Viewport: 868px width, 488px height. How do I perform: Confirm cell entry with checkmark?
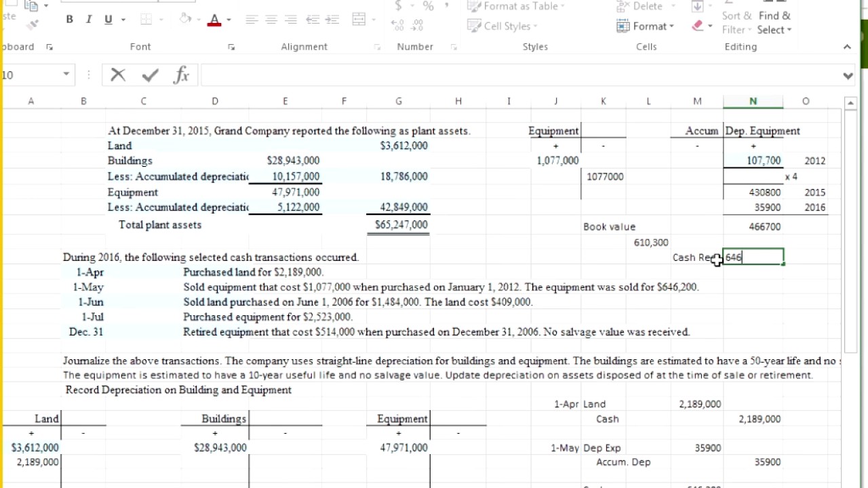150,75
